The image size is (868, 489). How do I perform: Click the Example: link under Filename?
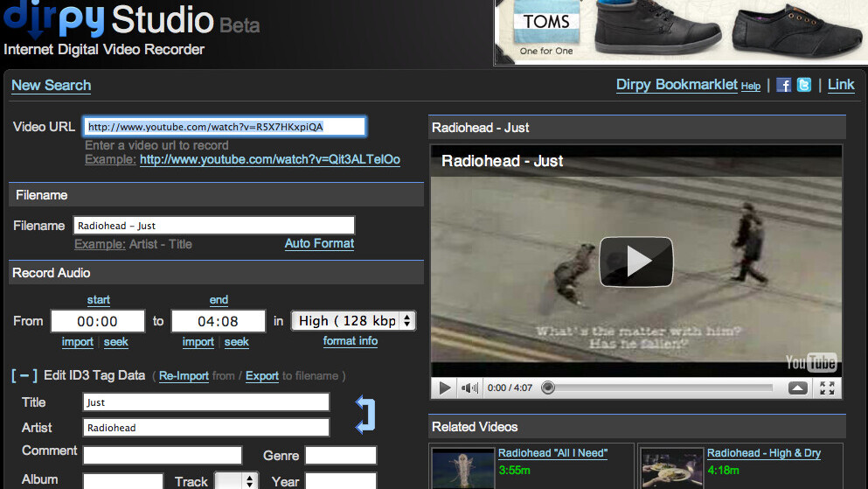click(100, 244)
